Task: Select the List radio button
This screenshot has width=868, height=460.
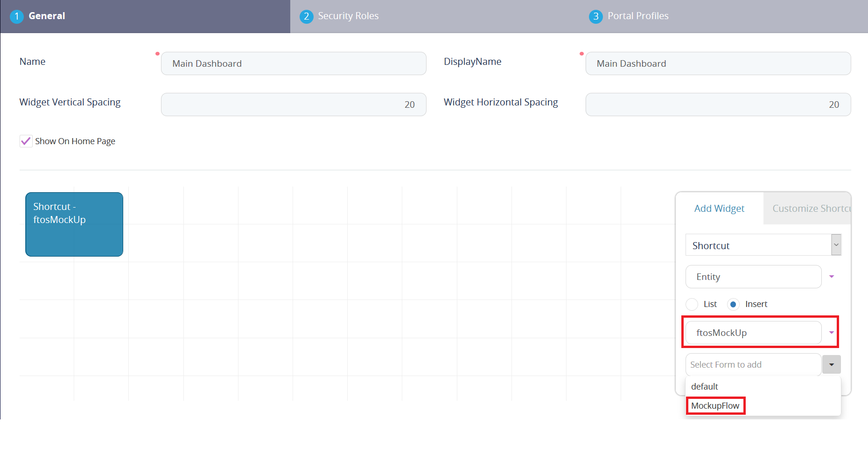Action: coord(692,304)
